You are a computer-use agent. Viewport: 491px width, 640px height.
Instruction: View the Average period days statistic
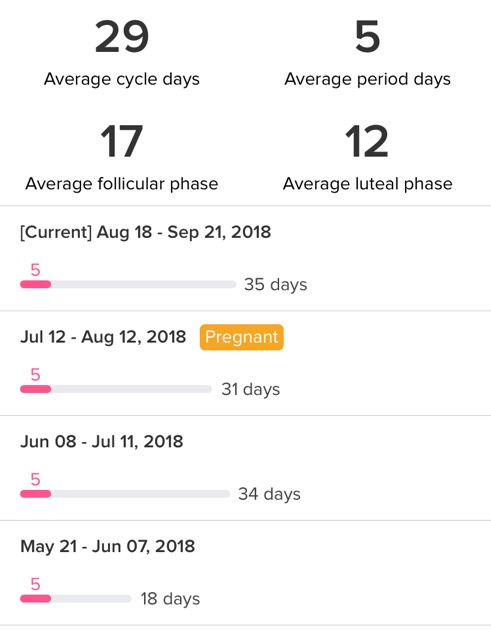point(367,53)
